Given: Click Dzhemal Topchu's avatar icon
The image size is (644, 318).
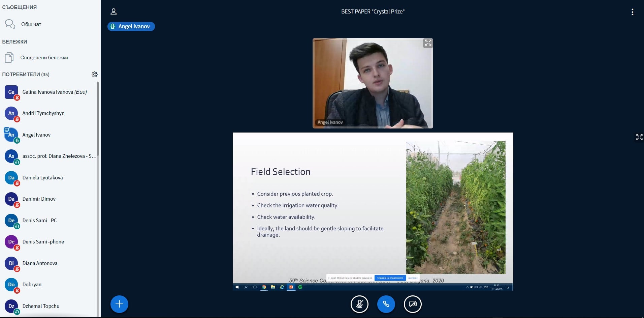Looking at the screenshot, I should (x=11, y=306).
